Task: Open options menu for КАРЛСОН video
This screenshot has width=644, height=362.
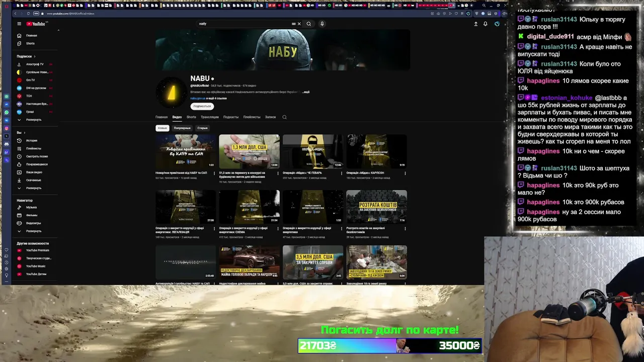Action: [x=405, y=173]
